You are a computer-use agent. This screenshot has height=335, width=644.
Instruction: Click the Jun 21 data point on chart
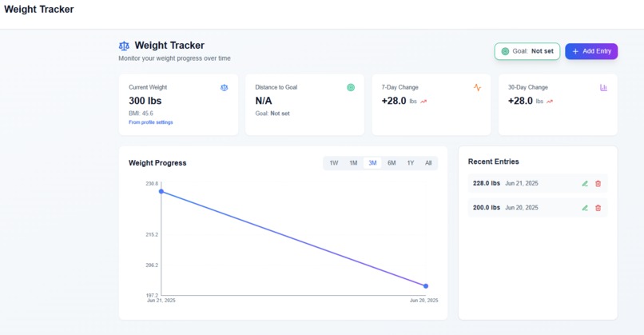[161, 192]
